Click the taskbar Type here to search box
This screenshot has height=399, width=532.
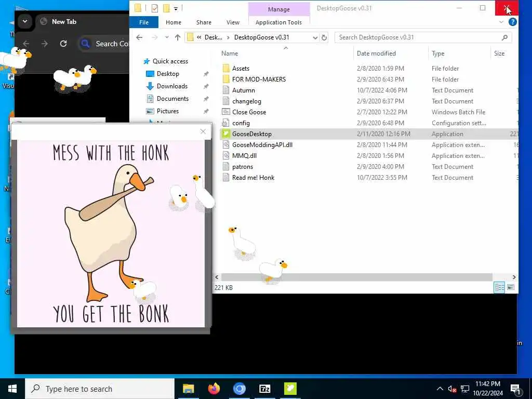(100, 389)
